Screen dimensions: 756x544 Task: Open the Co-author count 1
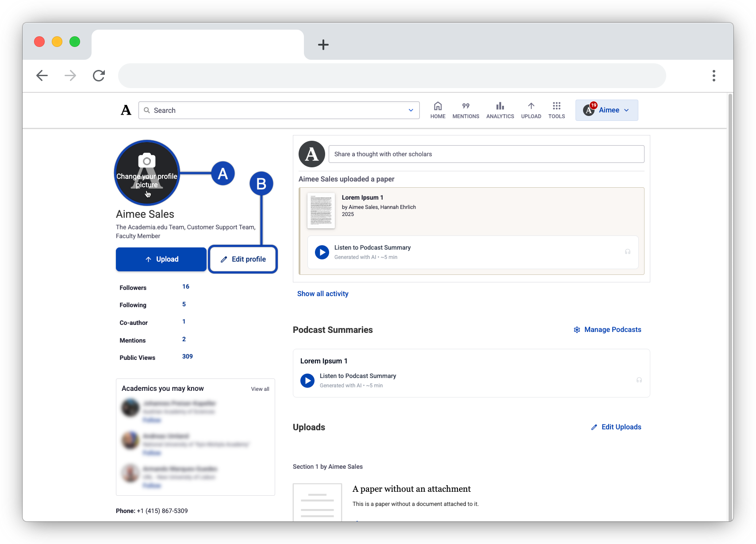pos(184,322)
